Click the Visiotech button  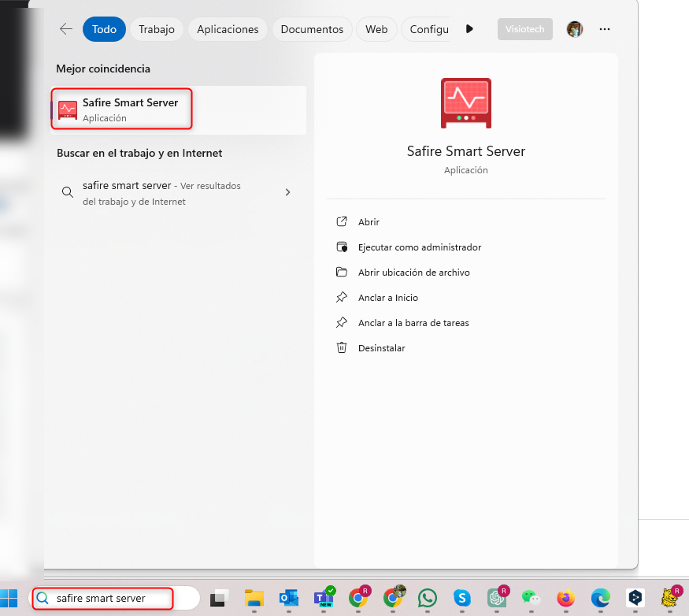pos(524,29)
